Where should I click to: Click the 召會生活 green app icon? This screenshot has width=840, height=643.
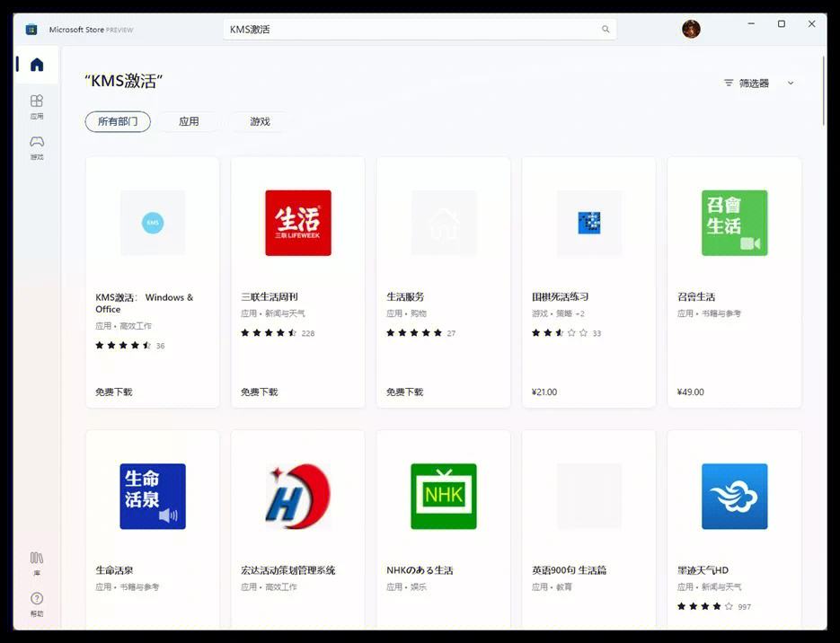point(735,223)
